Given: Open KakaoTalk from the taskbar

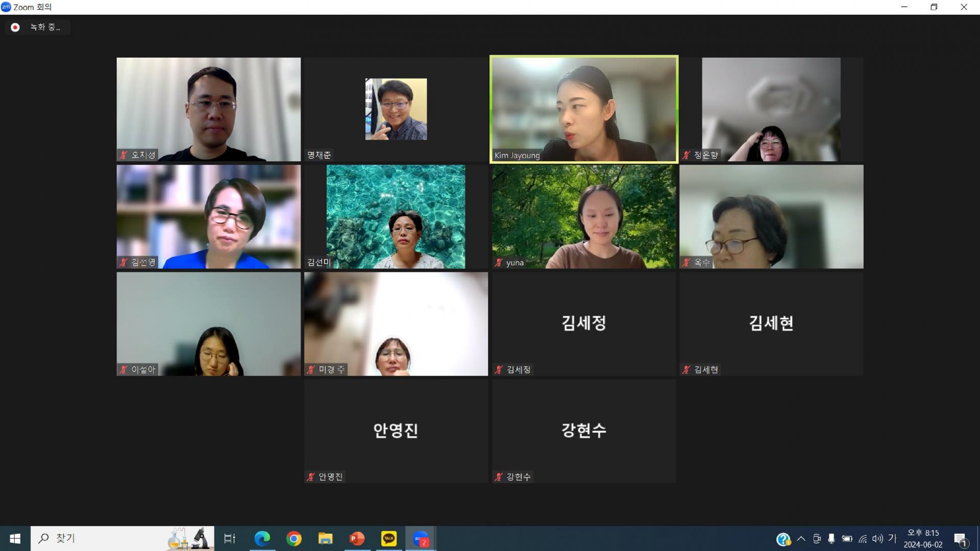Looking at the screenshot, I should pyautogui.click(x=389, y=538).
